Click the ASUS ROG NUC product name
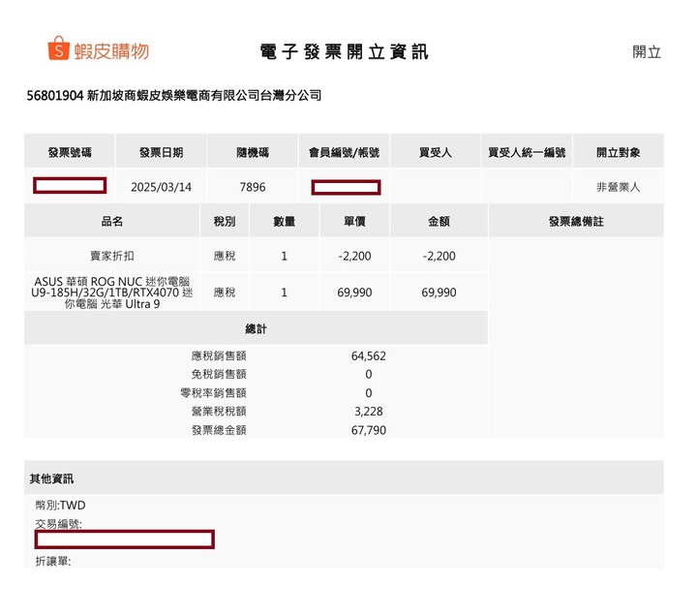The height and width of the screenshot is (616, 697). pyautogui.click(x=112, y=293)
